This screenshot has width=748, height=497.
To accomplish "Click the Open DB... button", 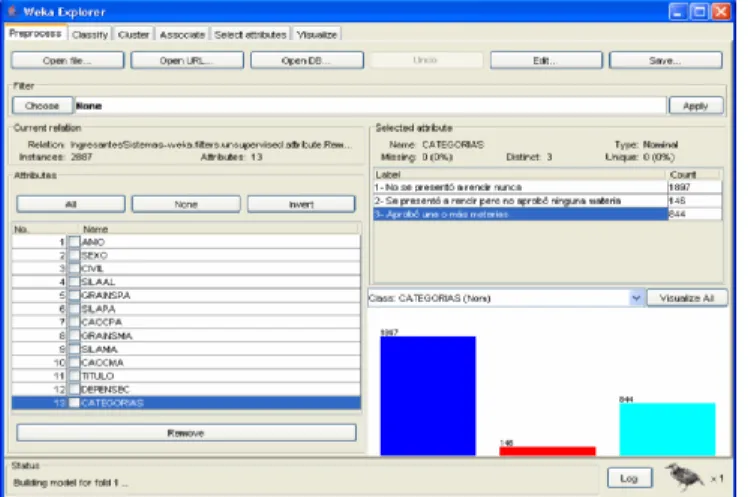I will click(x=307, y=61).
